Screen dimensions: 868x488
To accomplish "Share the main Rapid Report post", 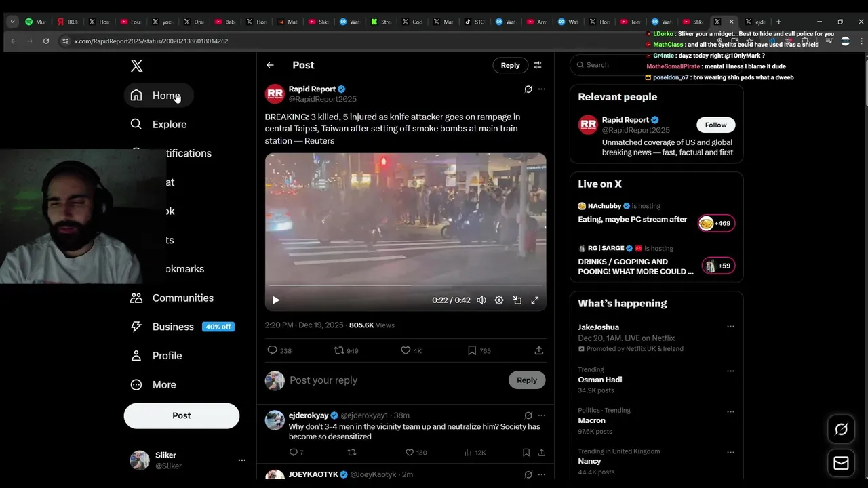I will coord(538,350).
